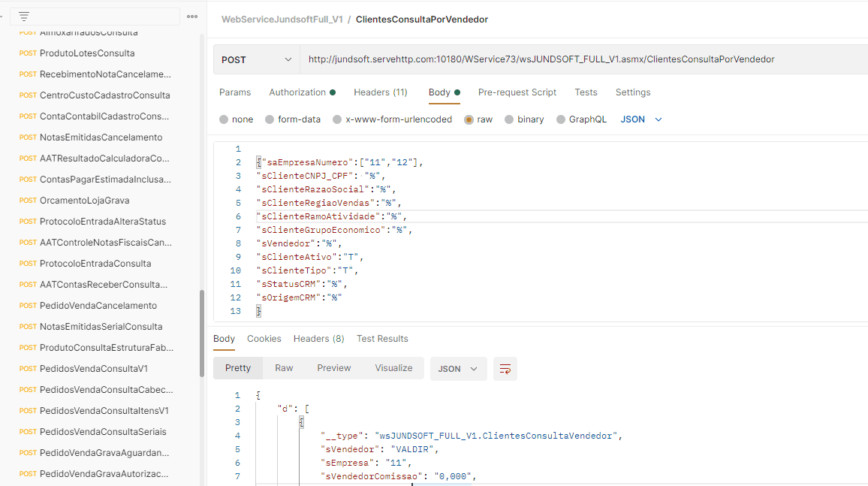
Task: Choose the binary body type option
Action: point(510,119)
